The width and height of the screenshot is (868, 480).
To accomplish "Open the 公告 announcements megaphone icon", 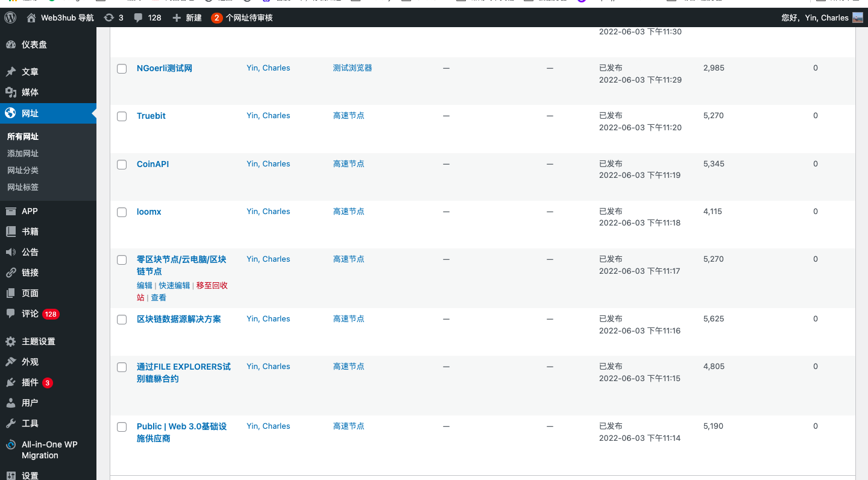I will [x=11, y=252].
